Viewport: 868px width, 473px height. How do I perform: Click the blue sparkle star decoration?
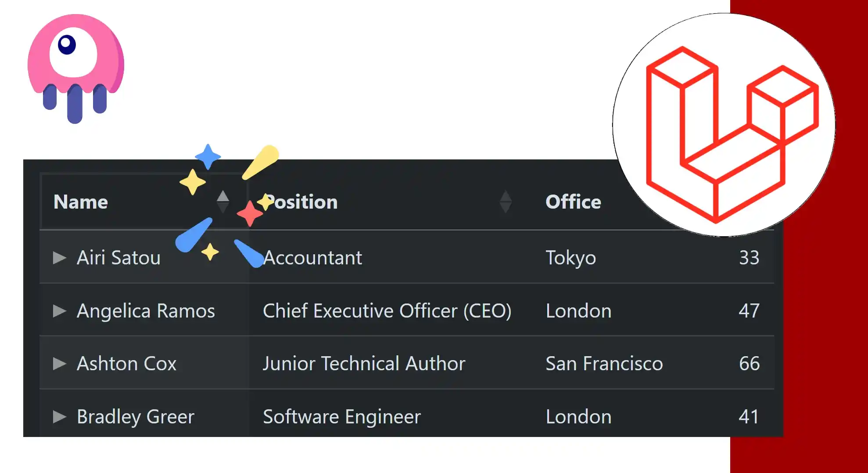(208, 157)
